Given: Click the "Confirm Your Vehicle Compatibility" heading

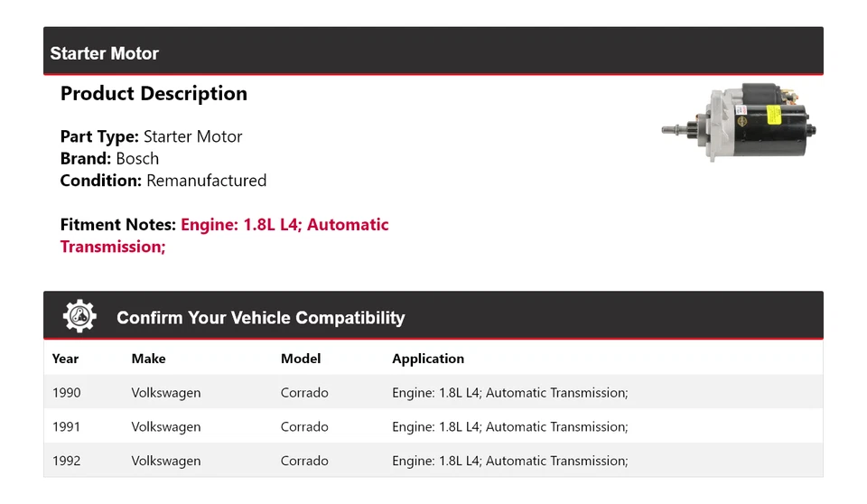Looking at the screenshot, I should (x=260, y=318).
